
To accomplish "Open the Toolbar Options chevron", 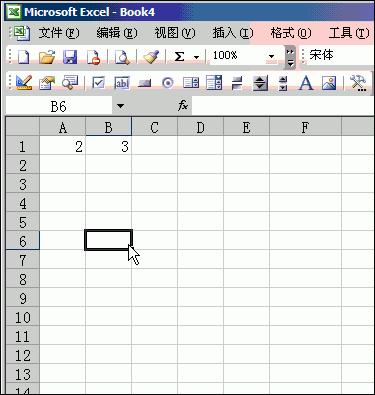I will pyautogui.click(x=290, y=57).
